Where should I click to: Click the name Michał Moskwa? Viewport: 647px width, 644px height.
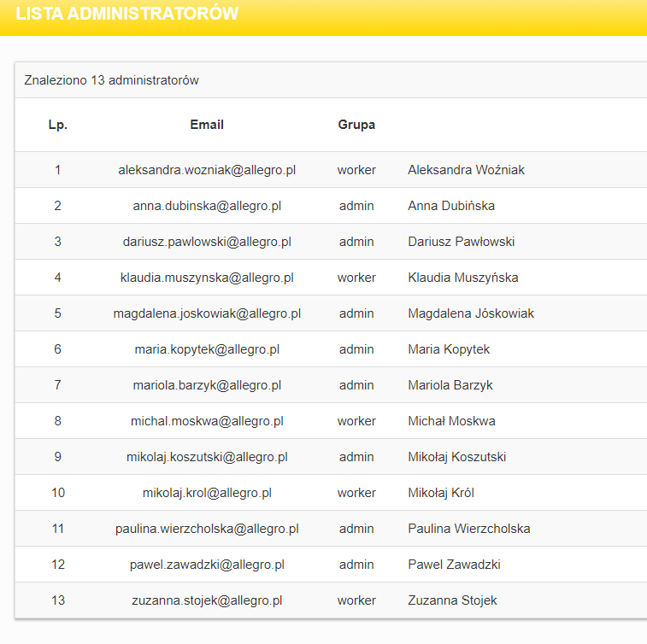[x=451, y=421]
